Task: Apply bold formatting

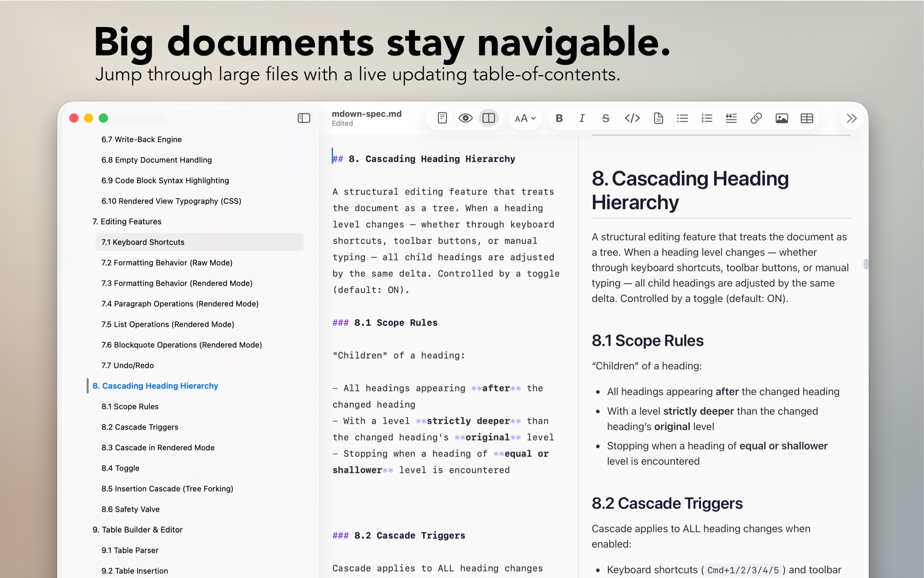Action: (559, 118)
